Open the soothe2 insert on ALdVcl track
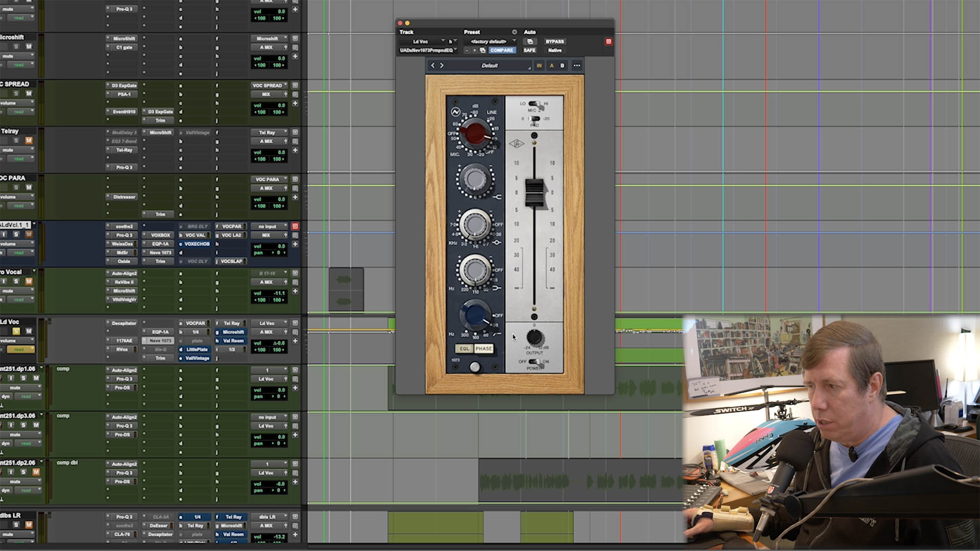980x551 pixels. pyautogui.click(x=124, y=227)
